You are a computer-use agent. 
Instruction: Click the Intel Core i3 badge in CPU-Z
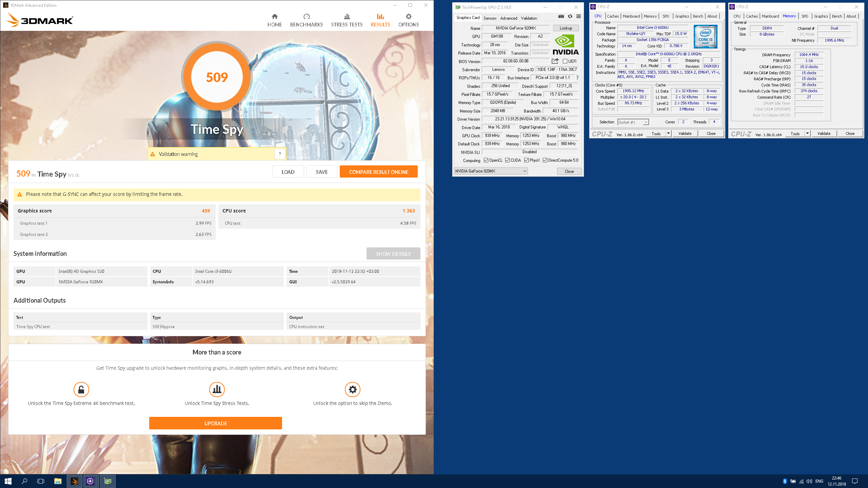click(x=705, y=36)
